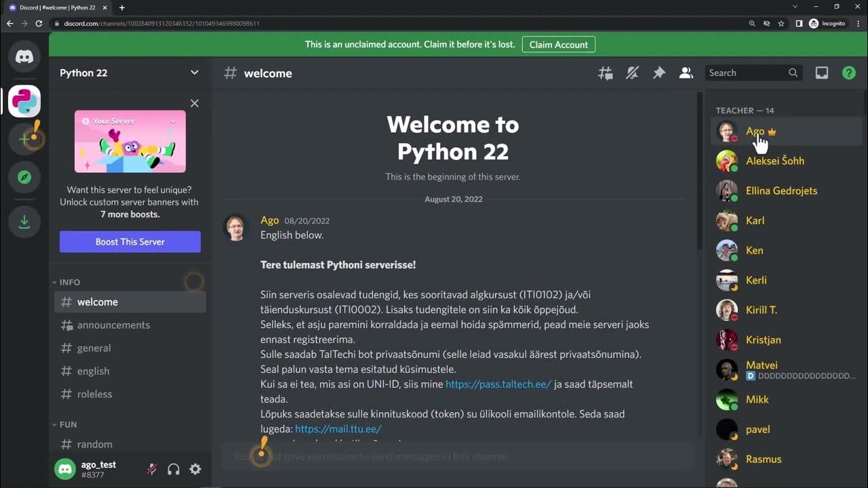Open the roleless channel
The height and width of the screenshot is (488, 868).
coord(130,394)
